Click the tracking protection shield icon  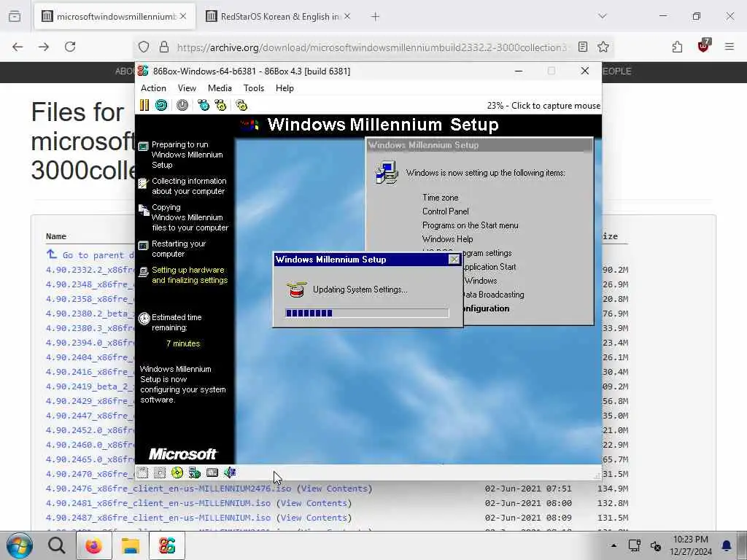tap(144, 47)
